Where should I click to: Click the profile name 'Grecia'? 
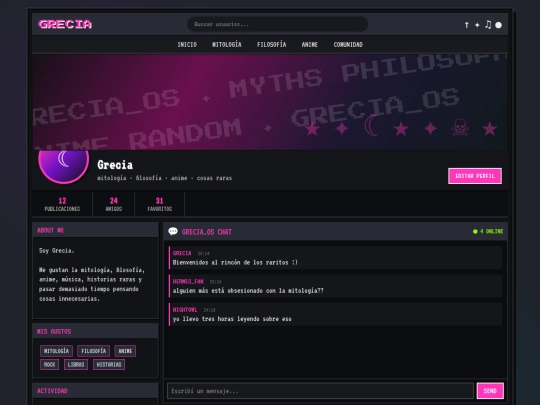115,165
